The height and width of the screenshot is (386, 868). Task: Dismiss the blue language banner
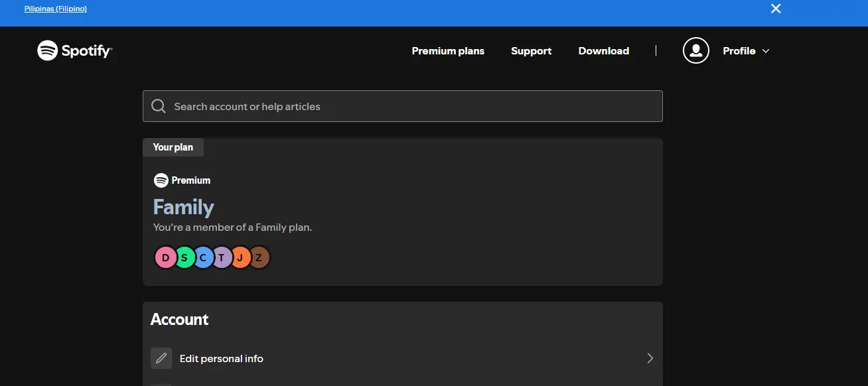776,9
